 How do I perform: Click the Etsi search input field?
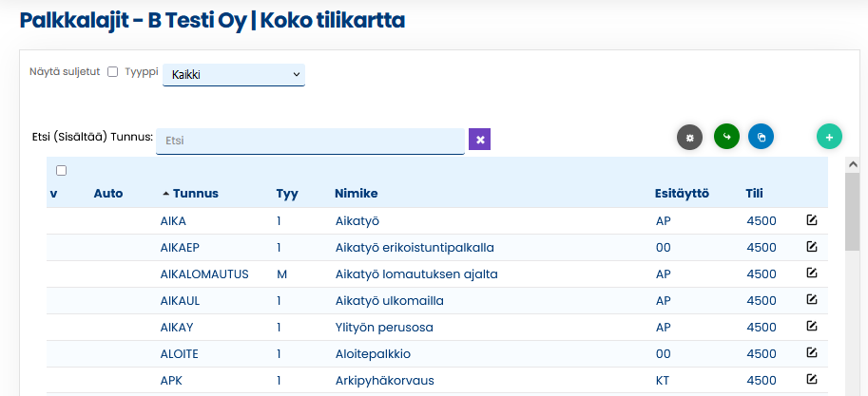(x=310, y=141)
